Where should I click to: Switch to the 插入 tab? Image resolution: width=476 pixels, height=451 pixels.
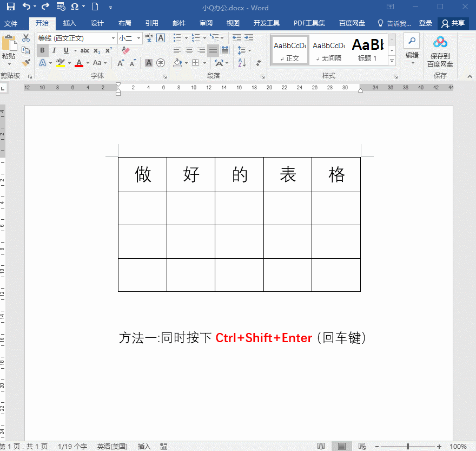(x=69, y=23)
